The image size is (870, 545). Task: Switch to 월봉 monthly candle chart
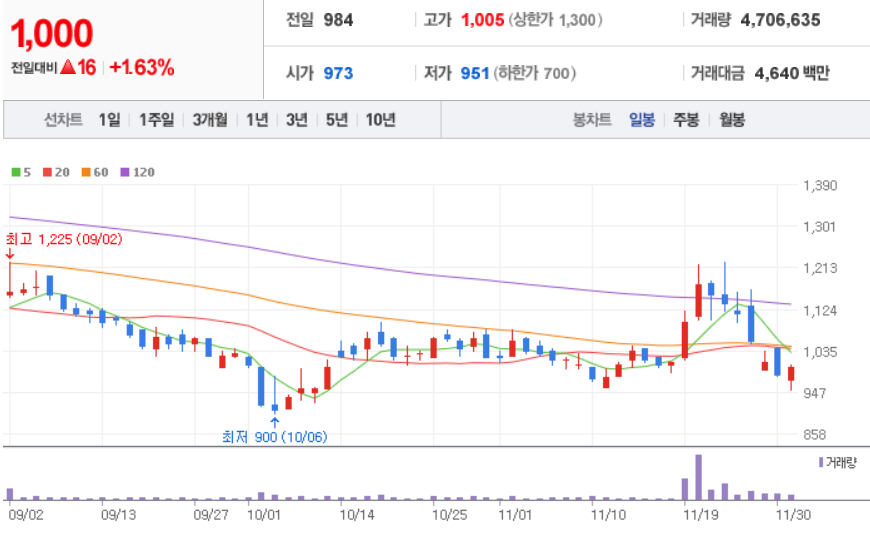(x=732, y=119)
